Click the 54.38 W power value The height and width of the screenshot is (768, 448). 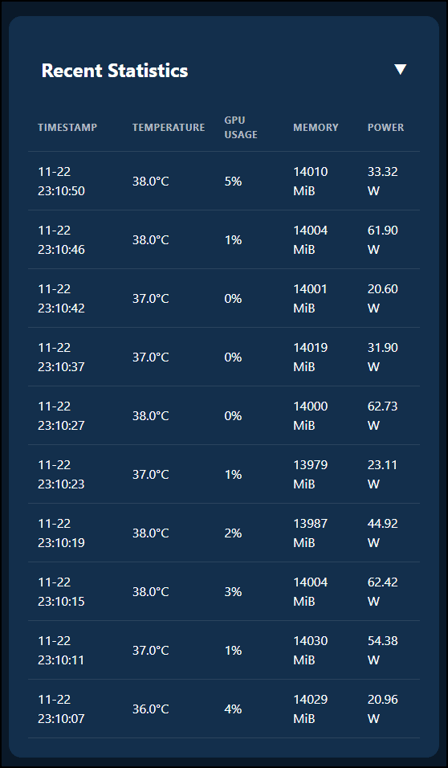[383, 650]
